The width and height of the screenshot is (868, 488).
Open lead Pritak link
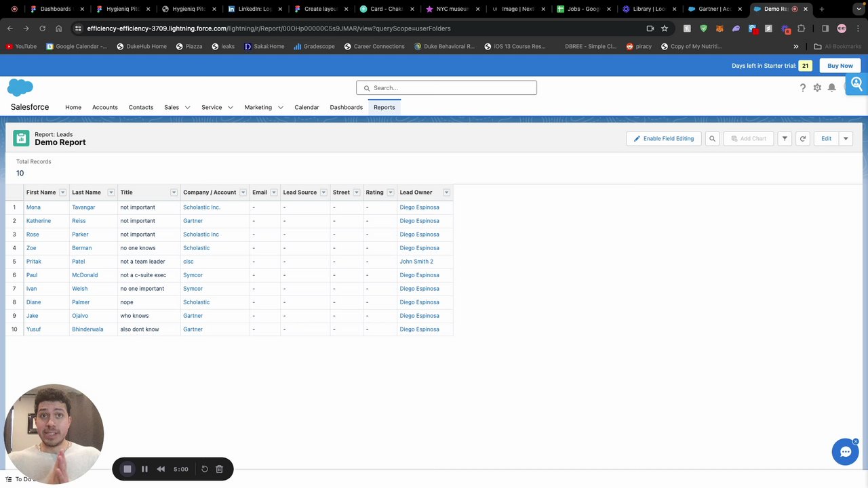[34, 262]
